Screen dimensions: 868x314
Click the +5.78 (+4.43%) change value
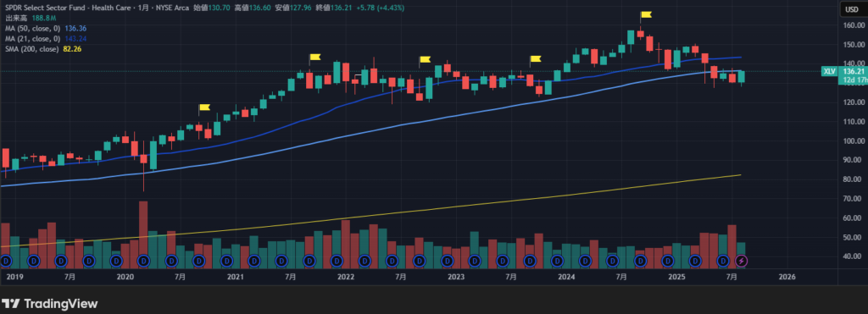coord(381,8)
